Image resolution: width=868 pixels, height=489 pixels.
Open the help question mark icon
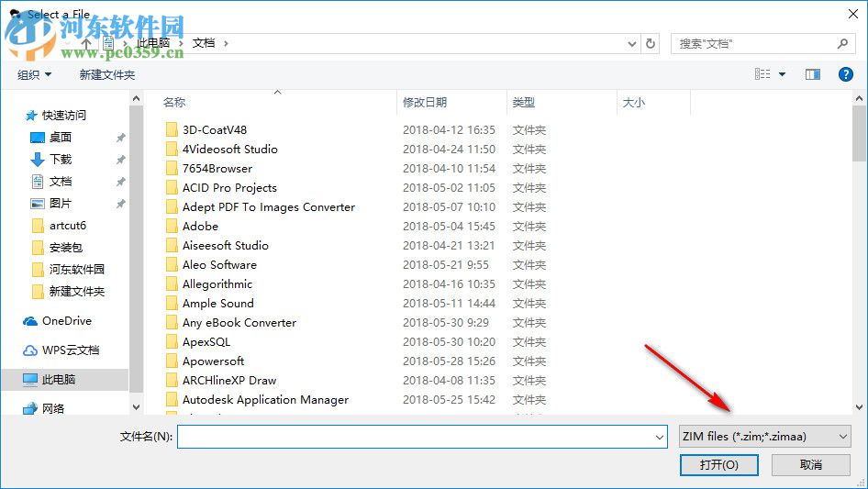(845, 74)
